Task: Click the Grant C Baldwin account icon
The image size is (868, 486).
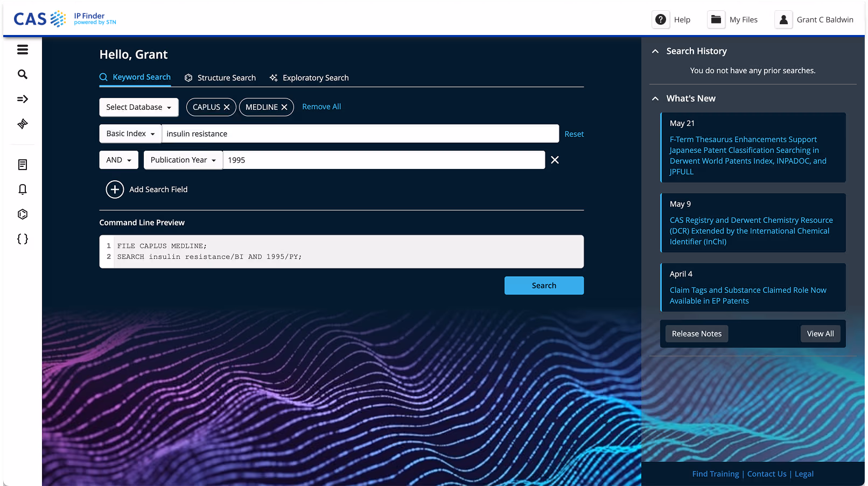Action: 783,19
